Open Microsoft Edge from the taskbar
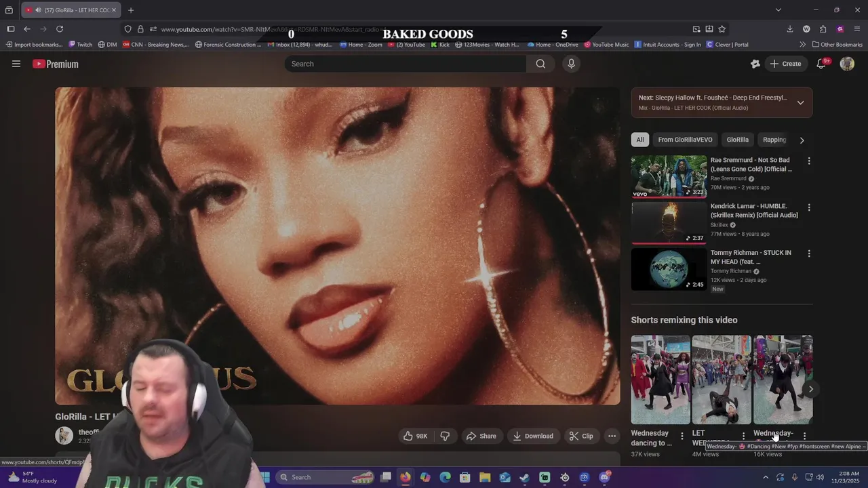 445,477
